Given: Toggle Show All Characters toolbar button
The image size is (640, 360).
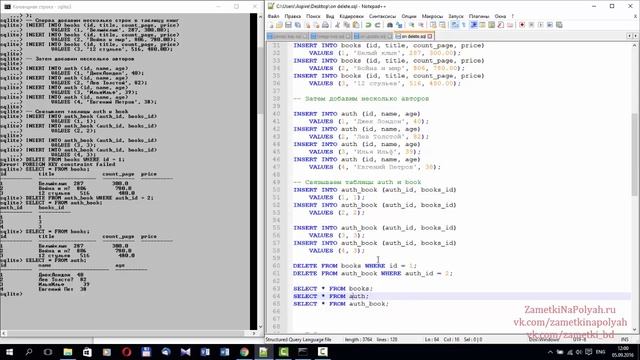Looking at the screenshot, I should 464,25.
